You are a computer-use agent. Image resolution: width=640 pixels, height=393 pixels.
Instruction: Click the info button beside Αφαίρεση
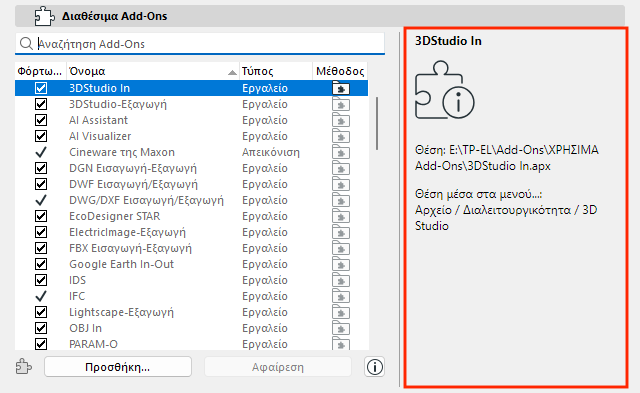[374, 366]
